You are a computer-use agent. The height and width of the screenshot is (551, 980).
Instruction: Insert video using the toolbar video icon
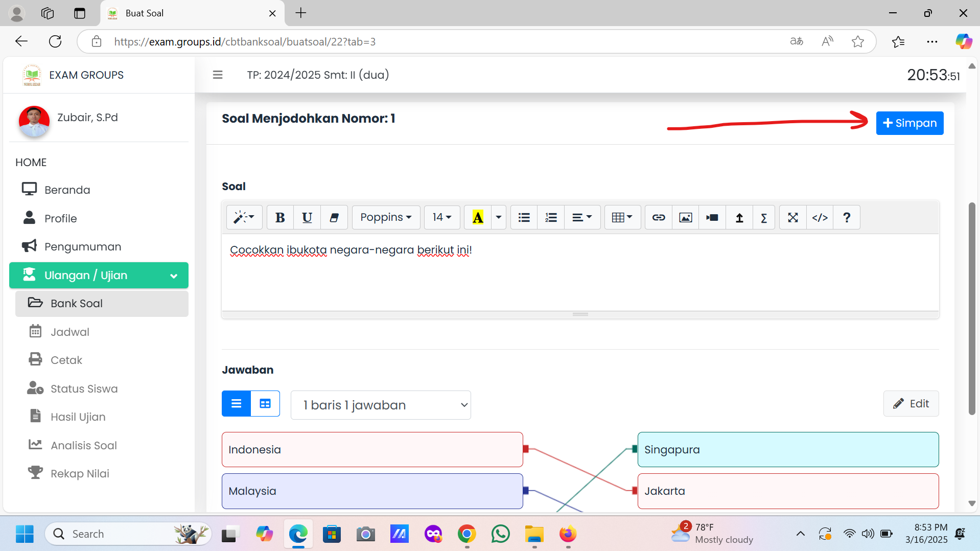[712, 218]
